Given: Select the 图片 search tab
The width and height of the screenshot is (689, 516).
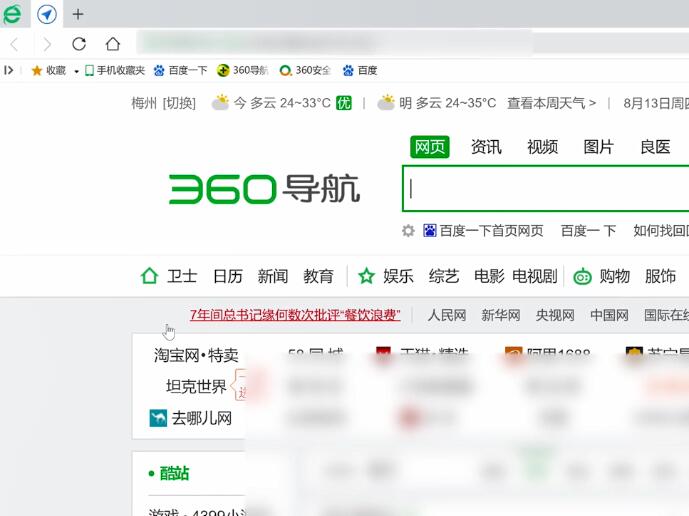Looking at the screenshot, I should pos(598,147).
